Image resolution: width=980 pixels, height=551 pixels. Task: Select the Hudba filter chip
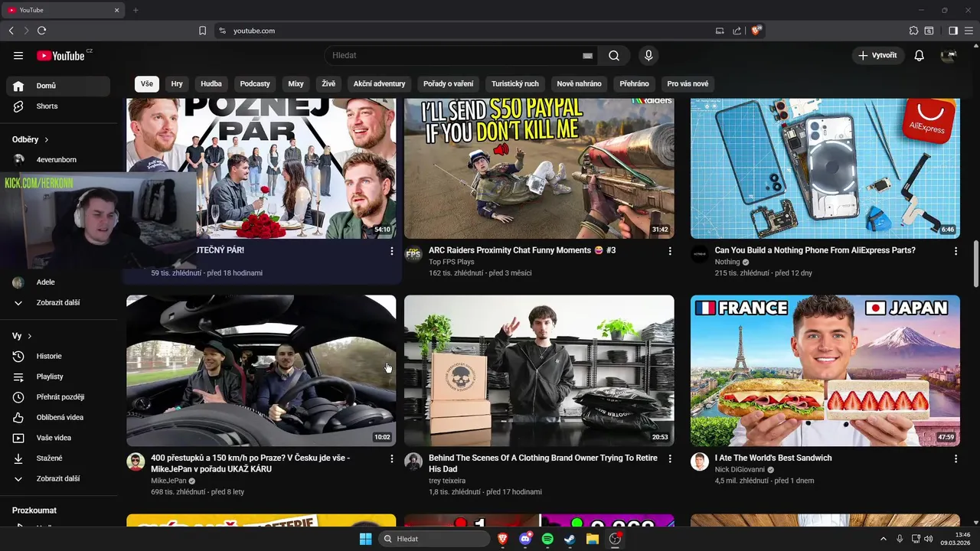click(211, 83)
